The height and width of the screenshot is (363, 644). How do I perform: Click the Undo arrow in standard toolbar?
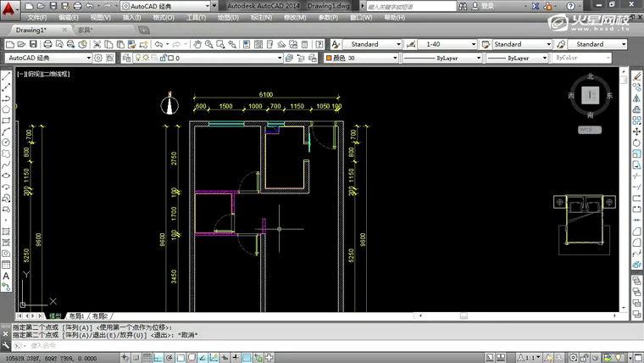pos(159,44)
